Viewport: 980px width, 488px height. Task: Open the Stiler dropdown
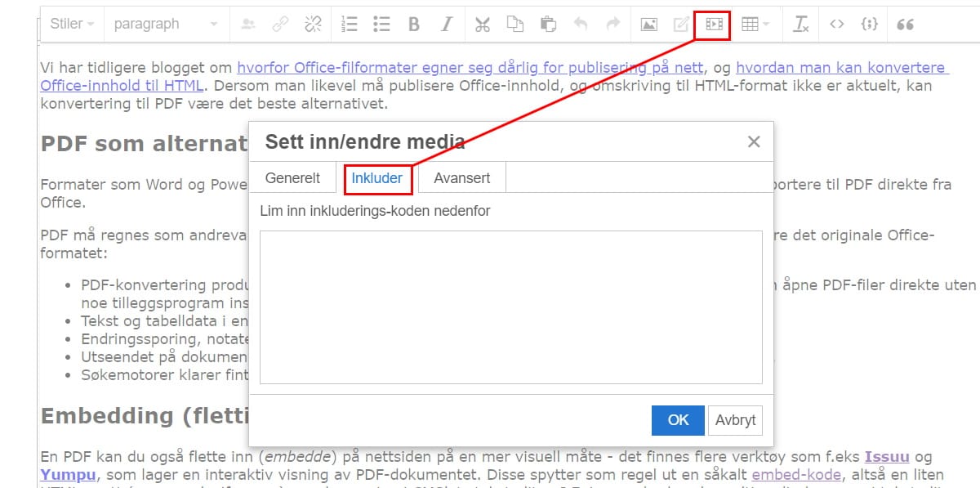pos(72,25)
